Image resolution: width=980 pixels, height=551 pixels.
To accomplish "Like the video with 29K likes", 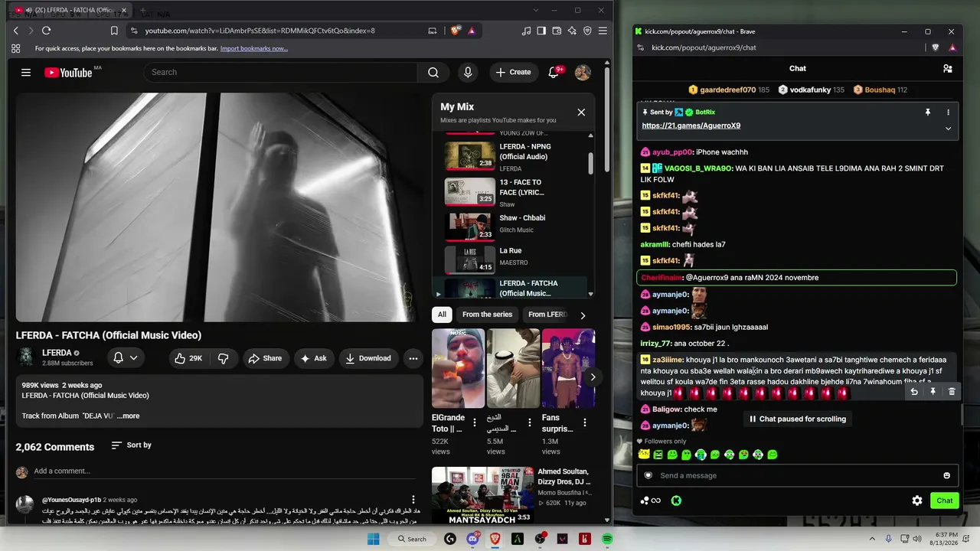I will click(x=188, y=358).
